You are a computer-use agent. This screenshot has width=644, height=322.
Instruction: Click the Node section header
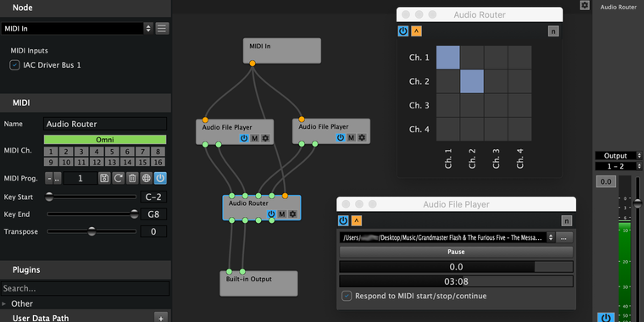[x=86, y=8]
